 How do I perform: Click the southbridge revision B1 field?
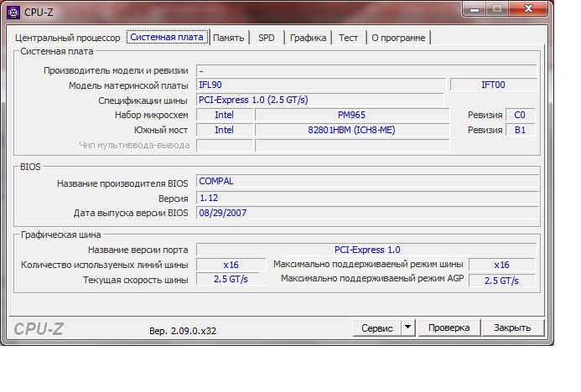coord(521,131)
